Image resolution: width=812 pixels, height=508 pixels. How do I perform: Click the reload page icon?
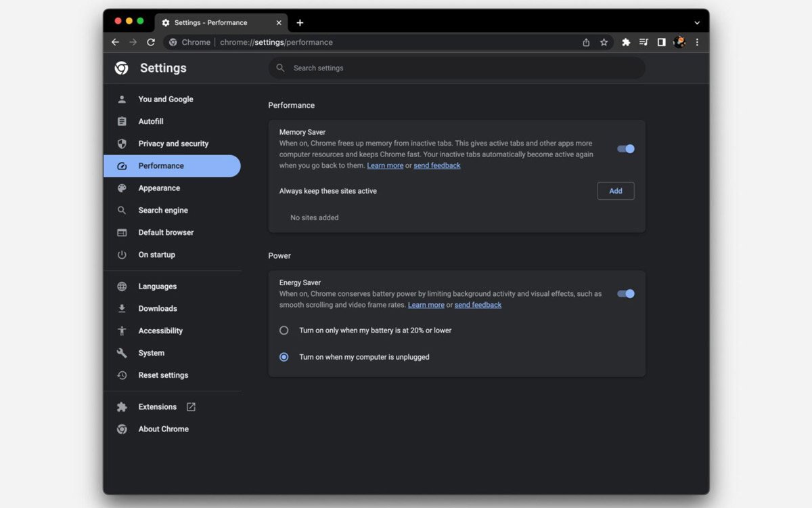point(151,42)
